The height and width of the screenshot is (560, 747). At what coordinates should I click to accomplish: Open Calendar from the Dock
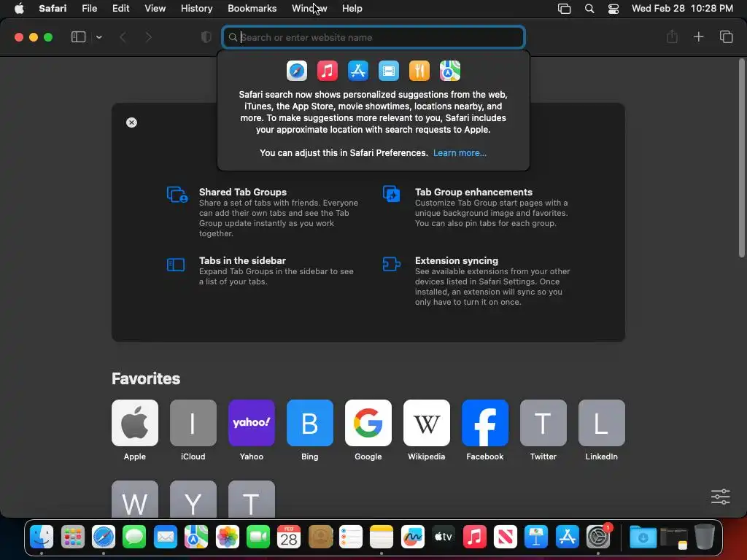(289, 537)
